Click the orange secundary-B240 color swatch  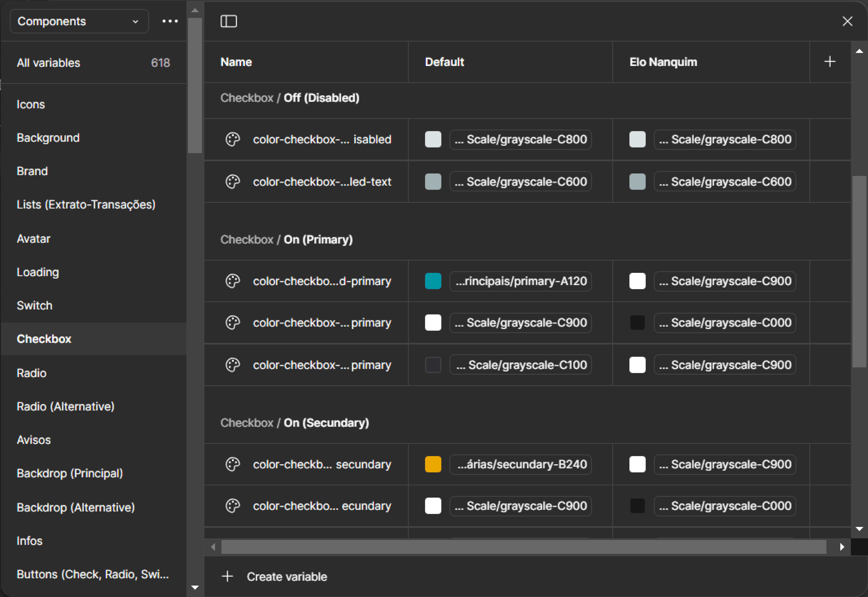click(x=433, y=464)
